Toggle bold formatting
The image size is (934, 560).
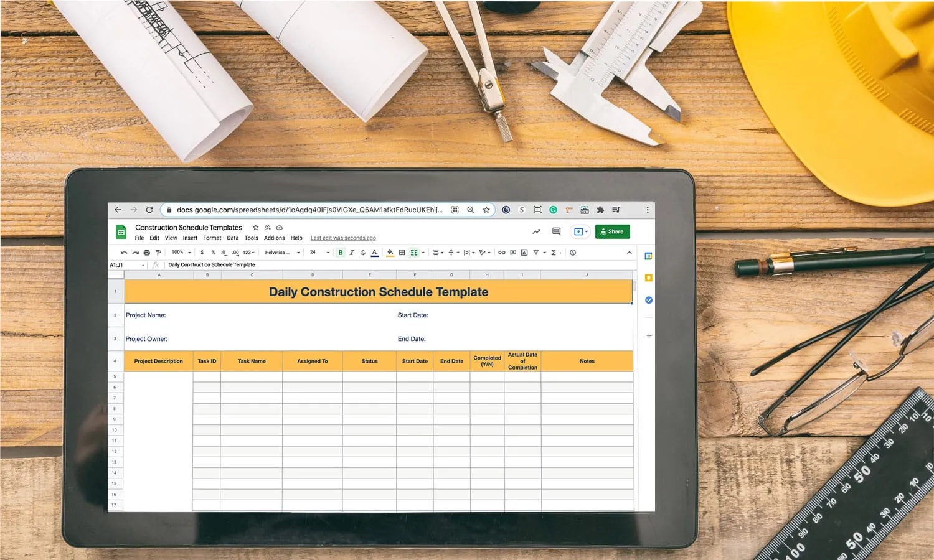click(341, 253)
